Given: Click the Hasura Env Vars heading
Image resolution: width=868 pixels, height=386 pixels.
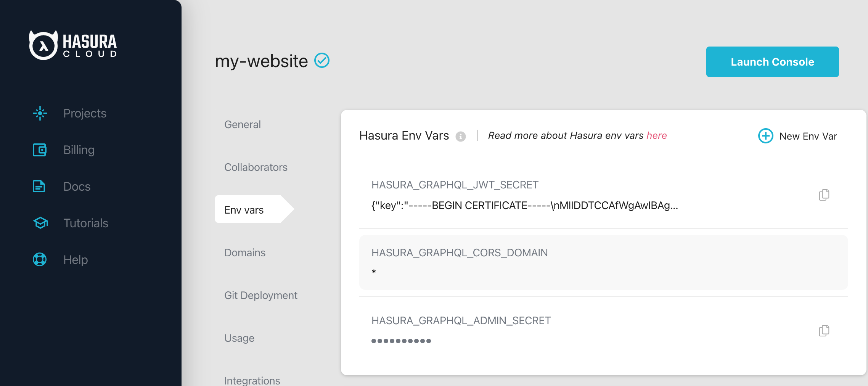Looking at the screenshot, I should point(404,135).
